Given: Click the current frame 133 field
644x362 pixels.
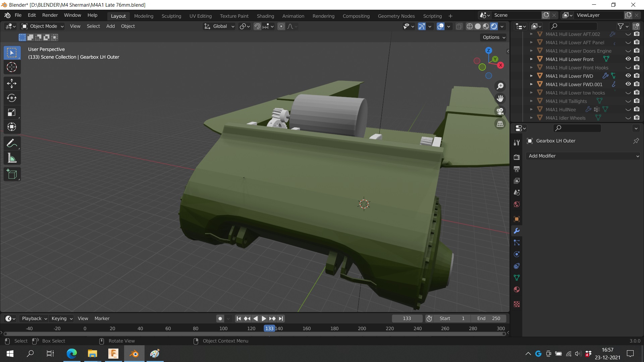Looking at the screenshot, I should (407, 318).
